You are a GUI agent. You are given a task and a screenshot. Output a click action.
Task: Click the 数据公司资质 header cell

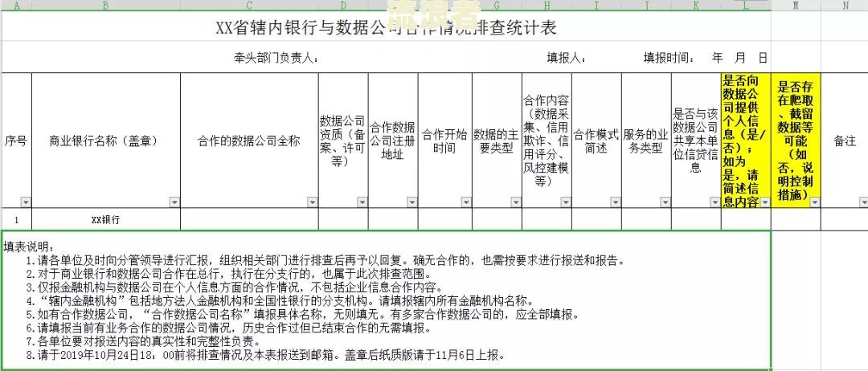[x=343, y=141]
